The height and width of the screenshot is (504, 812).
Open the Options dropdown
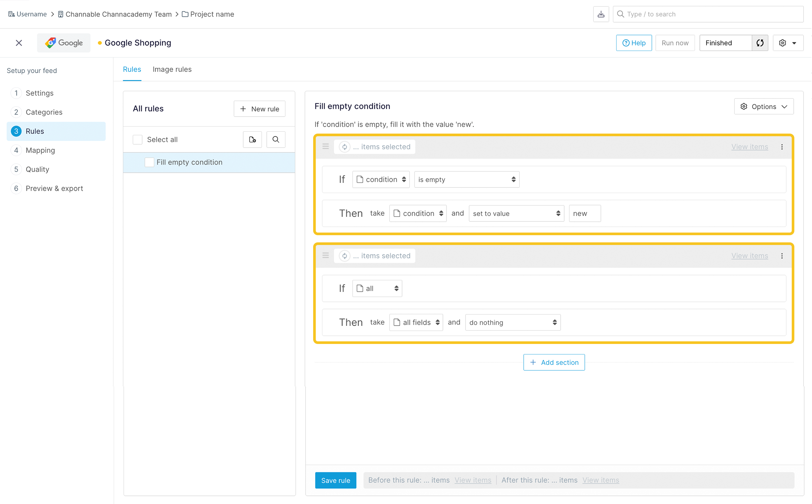click(763, 106)
